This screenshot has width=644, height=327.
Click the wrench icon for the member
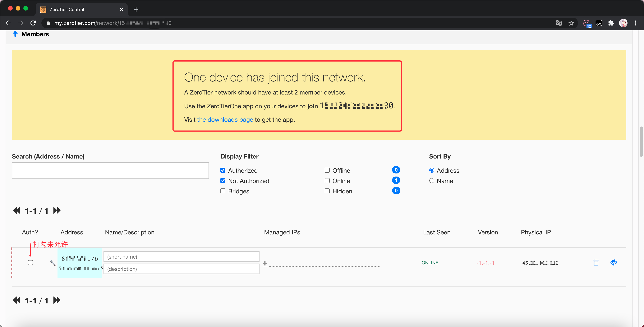click(53, 263)
